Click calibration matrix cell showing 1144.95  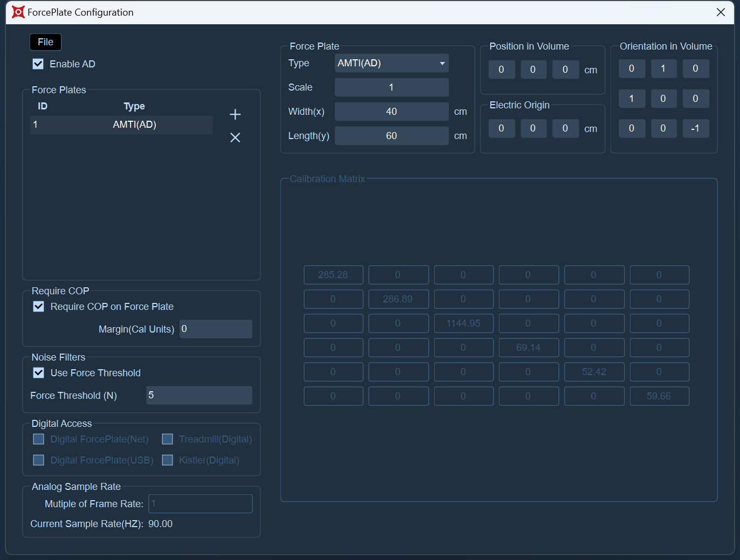pyautogui.click(x=463, y=323)
